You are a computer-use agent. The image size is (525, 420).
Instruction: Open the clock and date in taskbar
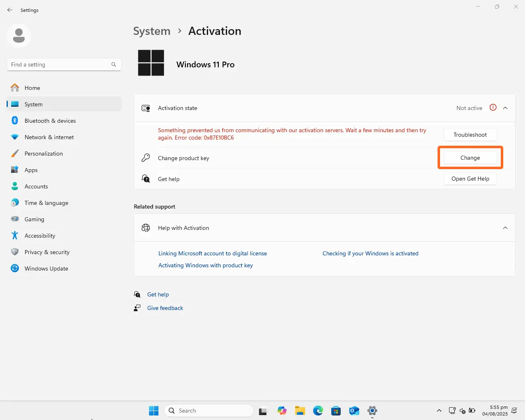coord(495,411)
